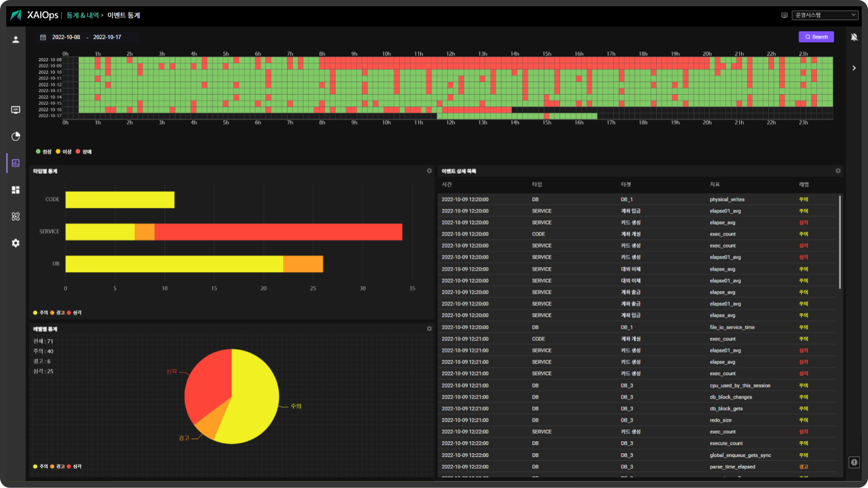Select the physical_writes event row

637,199
